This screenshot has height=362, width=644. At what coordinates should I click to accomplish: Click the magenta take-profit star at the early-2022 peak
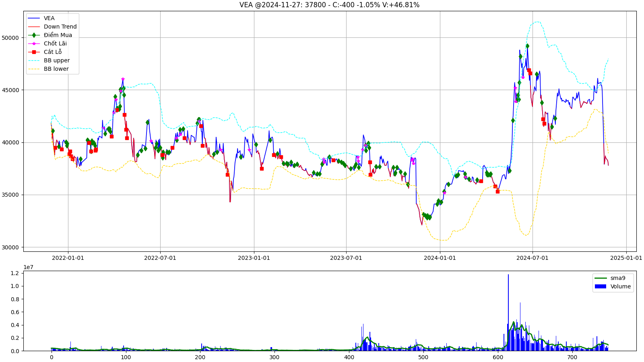point(123,79)
